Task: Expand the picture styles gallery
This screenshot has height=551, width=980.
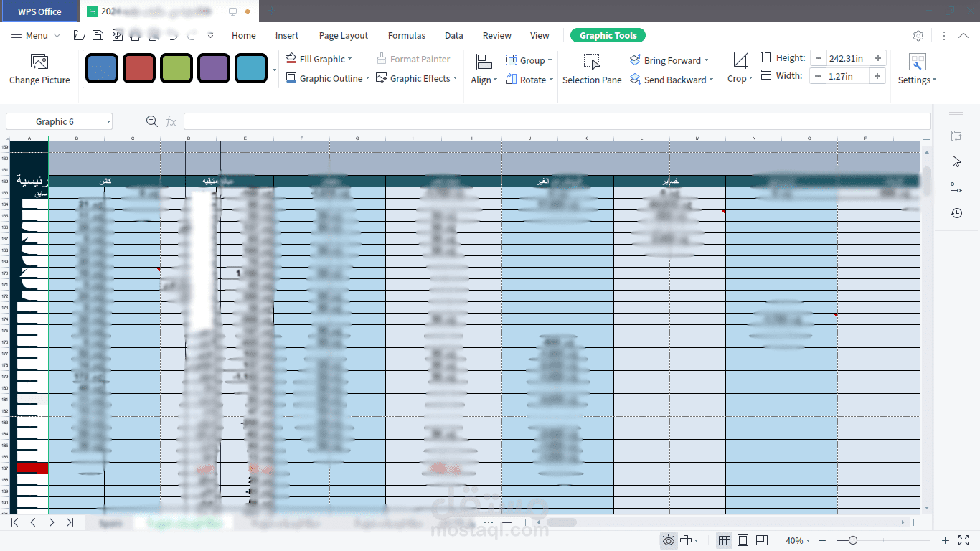Action: click(x=274, y=69)
